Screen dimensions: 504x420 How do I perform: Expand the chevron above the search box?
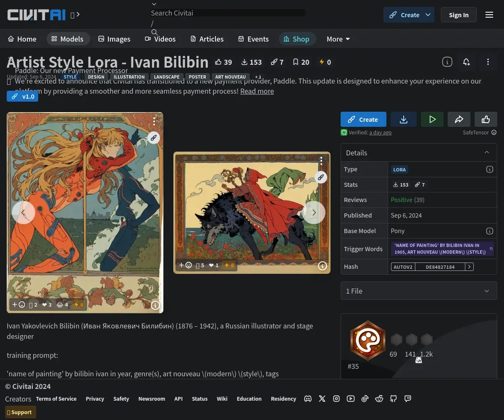154,4
